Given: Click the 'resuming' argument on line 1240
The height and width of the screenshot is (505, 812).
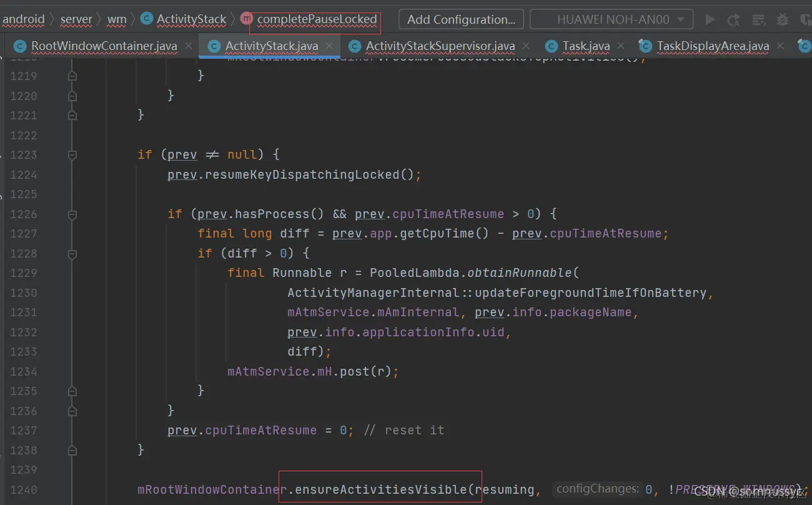Looking at the screenshot, I should [505, 489].
